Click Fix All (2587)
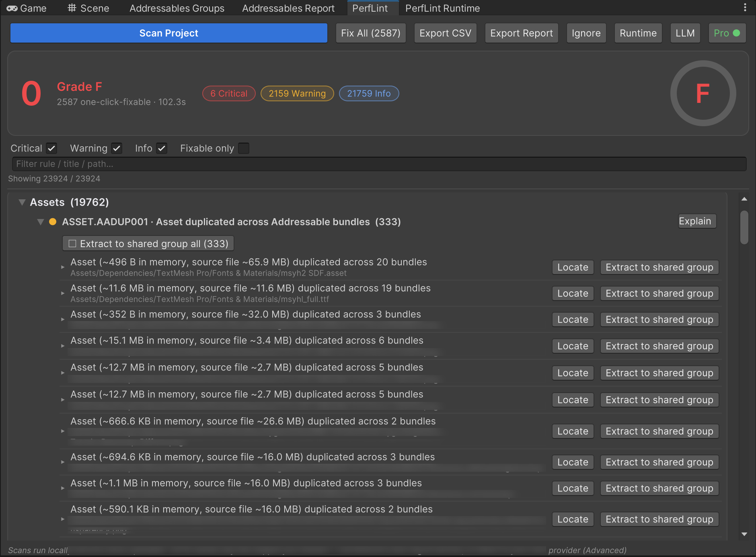 tap(371, 33)
